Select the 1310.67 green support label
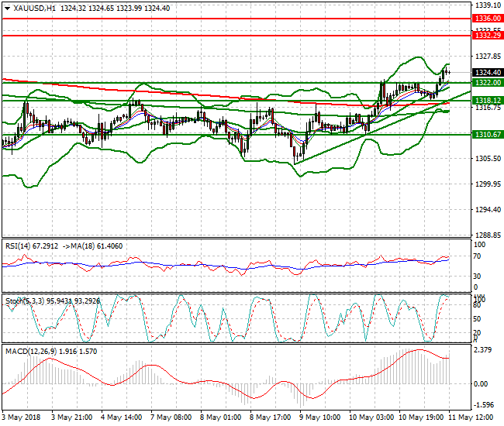This screenshot has height=426, width=504. click(x=488, y=135)
